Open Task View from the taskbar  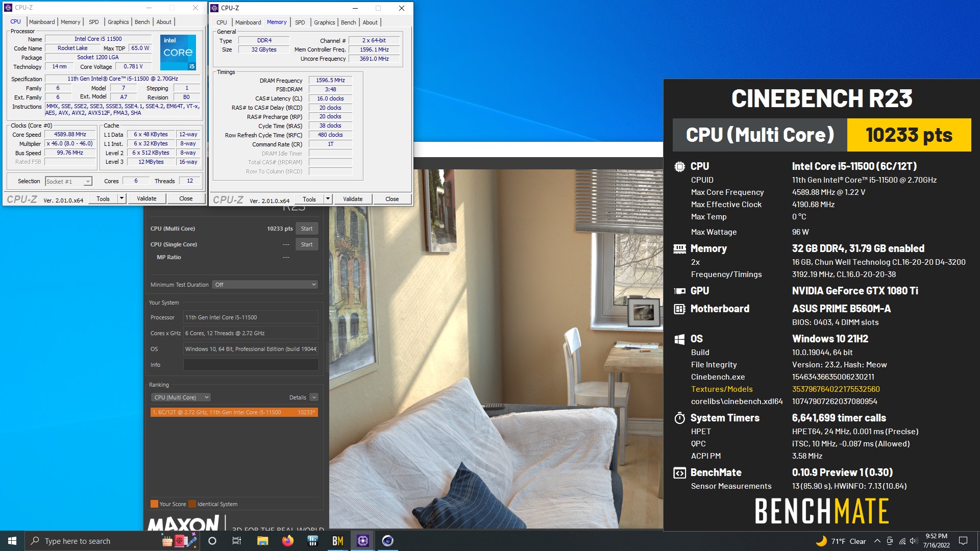click(237, 541)
